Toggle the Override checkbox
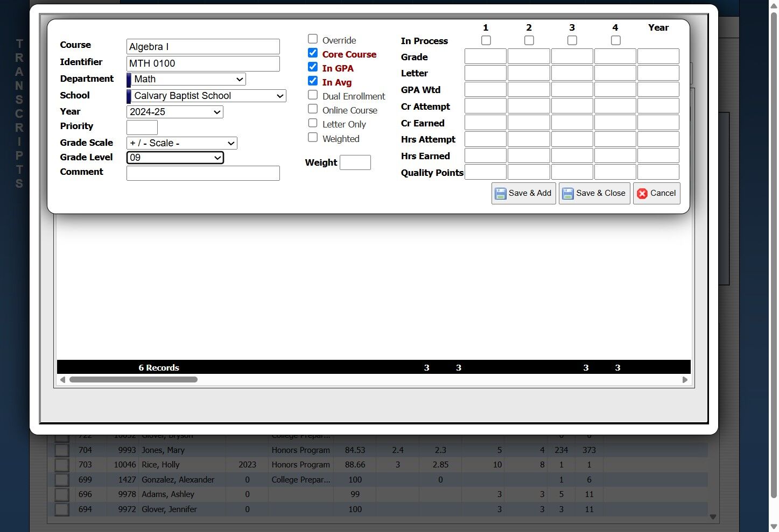The height and width of the screenshot is (532, 779). pyautogui.click(x=313, y=39)
